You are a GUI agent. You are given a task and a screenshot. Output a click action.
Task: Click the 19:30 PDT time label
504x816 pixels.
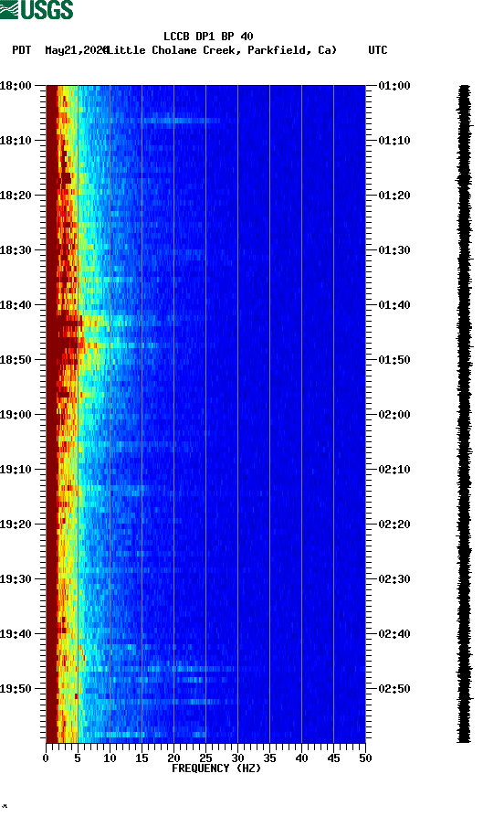coord(16,579)
